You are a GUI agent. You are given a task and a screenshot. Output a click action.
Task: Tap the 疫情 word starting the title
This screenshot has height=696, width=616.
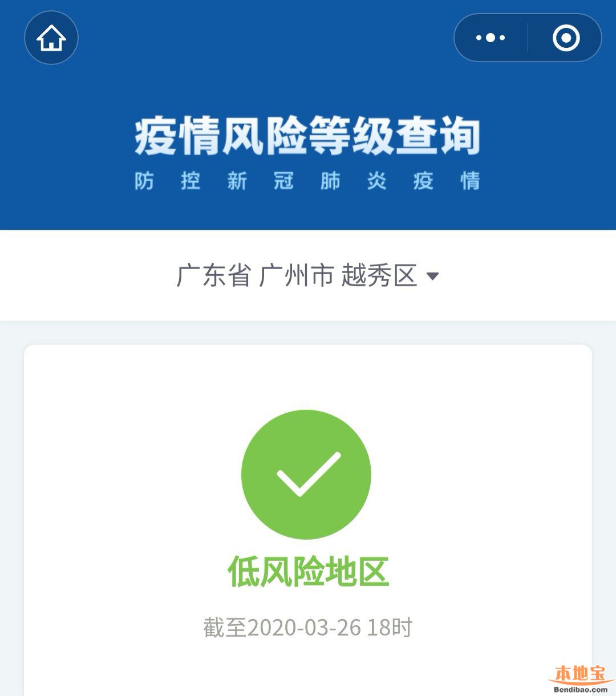(x=177, y=137)
